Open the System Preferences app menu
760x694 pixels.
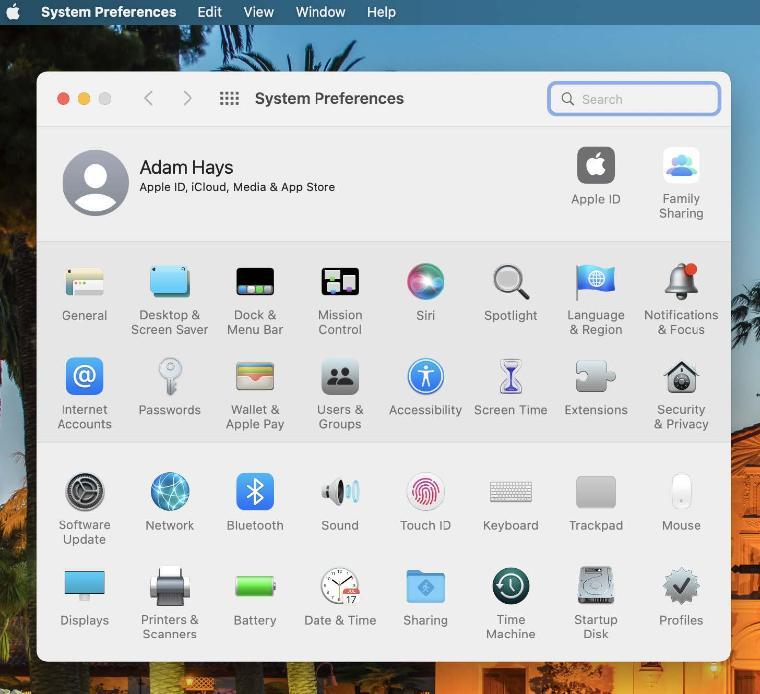109,12
